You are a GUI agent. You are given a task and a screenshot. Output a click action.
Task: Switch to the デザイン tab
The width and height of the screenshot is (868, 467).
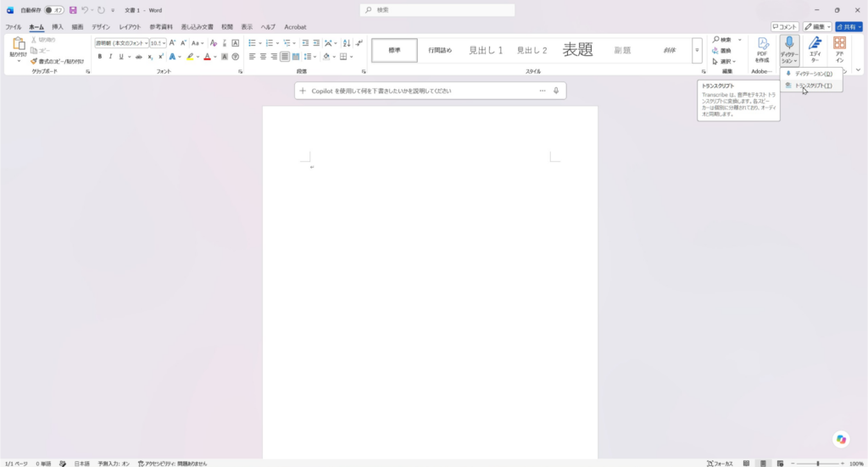[x=101, y=26]
